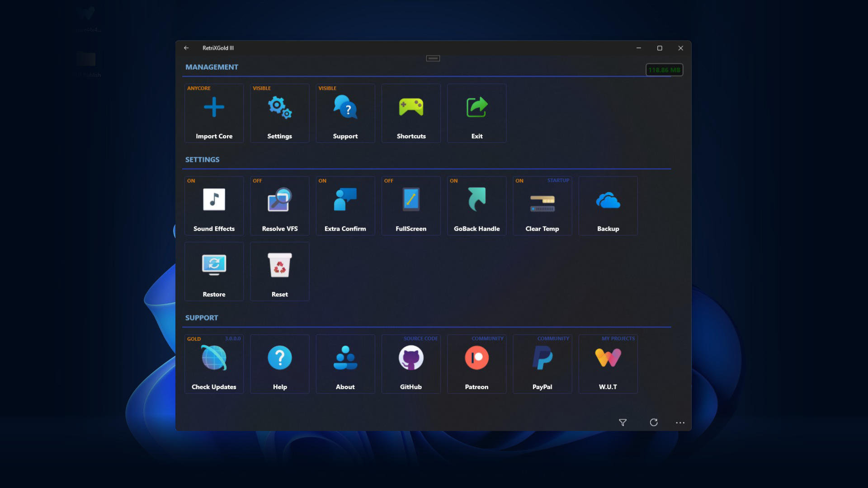Click the Restore tile
The width and height of the screenshot is (868, 488).
point(214,272)
